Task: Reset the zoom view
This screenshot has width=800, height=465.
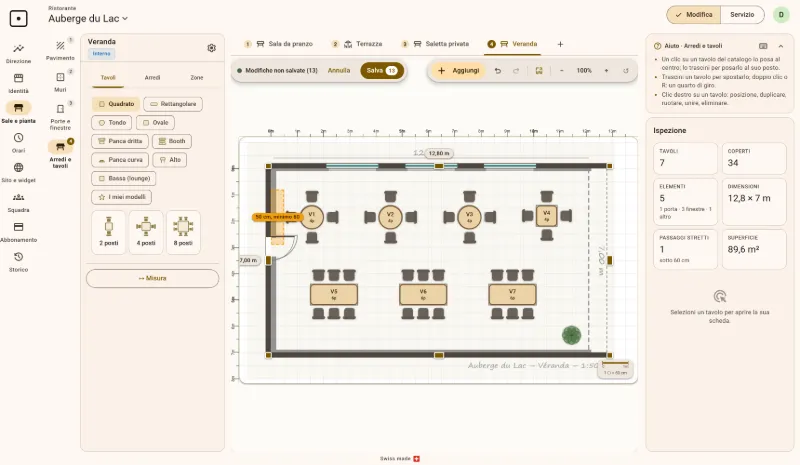Action: (x=626, y=71)
